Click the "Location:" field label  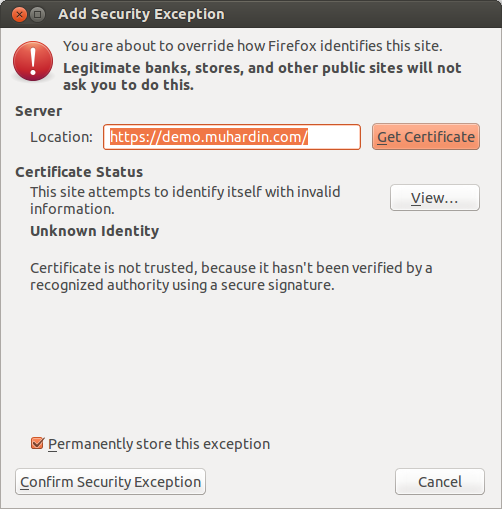point(62,137)
